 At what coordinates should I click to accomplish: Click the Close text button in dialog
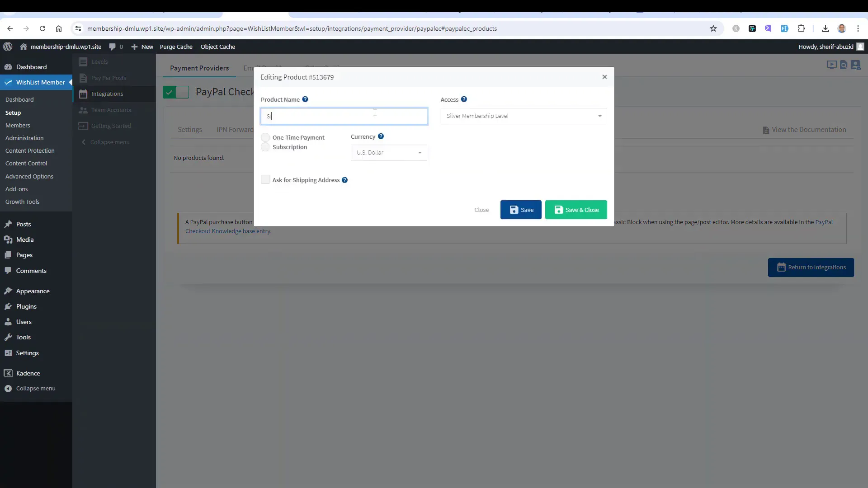tap(481, 210)
